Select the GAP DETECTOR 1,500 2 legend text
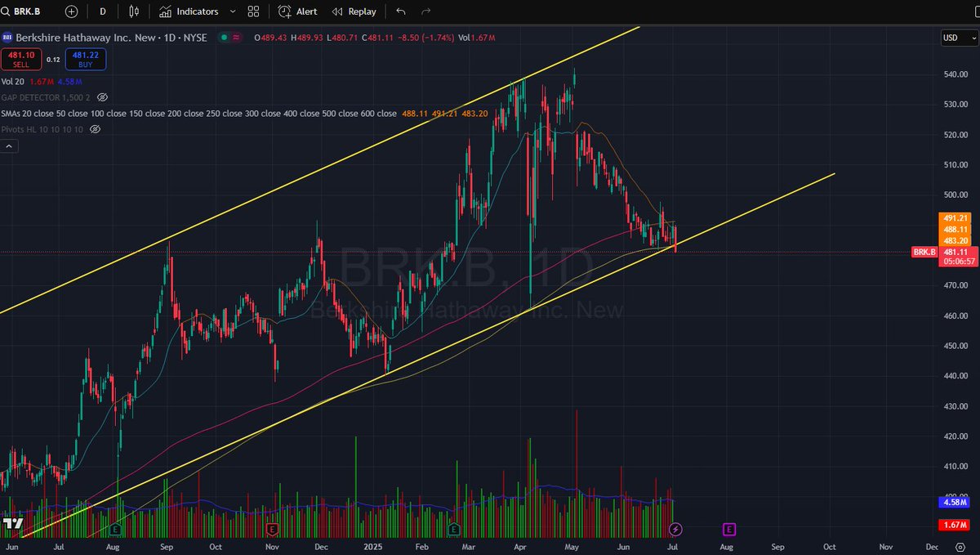980x555 pixels. click(x=46, y=97)
